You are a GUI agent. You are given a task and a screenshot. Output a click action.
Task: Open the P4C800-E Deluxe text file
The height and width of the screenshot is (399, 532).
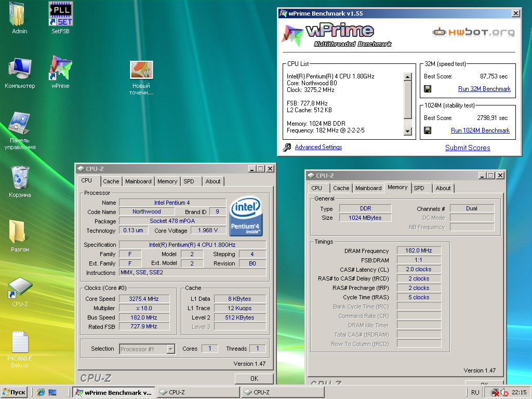click(x=20, y=350)
